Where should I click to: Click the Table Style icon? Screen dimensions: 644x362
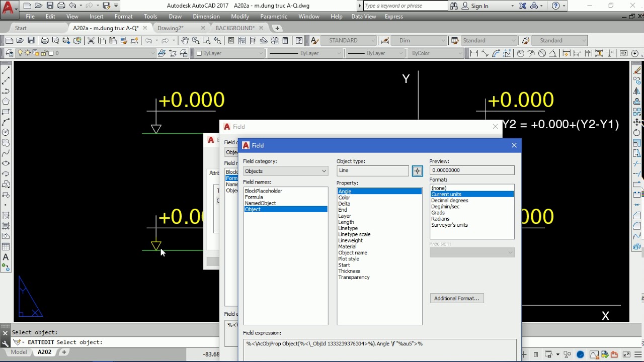pyautogui.click(x=455, y=41)
